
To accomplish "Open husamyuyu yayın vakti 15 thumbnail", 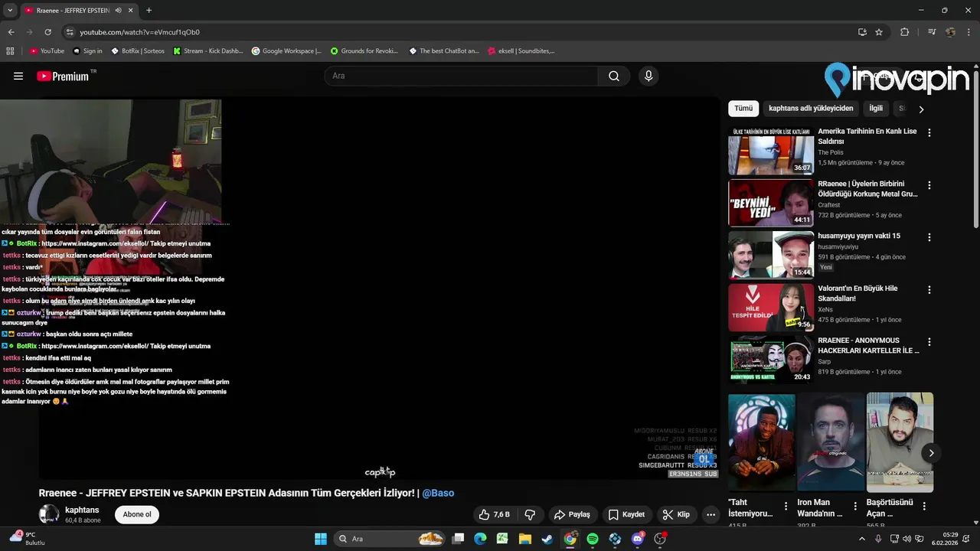I will (x=771, y=255).
